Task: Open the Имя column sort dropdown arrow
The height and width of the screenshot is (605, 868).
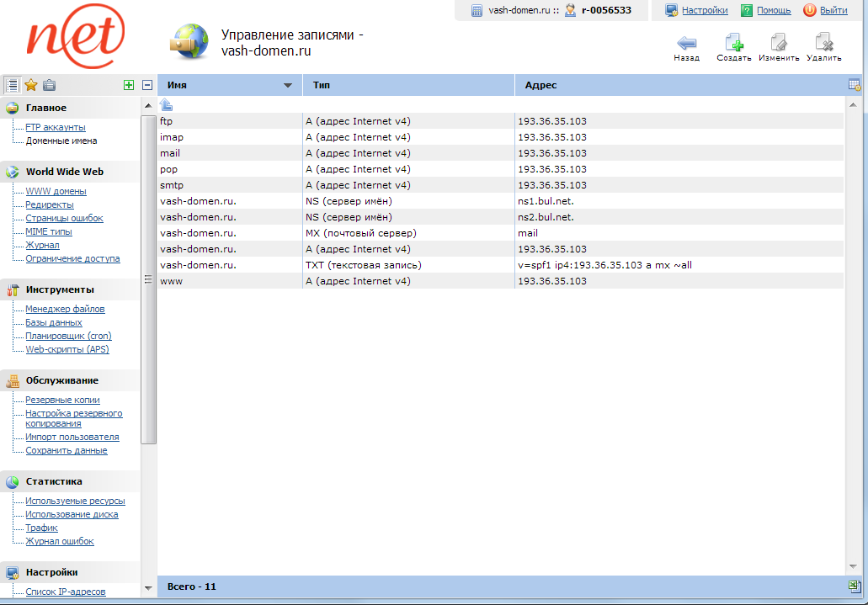Action: coord(288,86)
